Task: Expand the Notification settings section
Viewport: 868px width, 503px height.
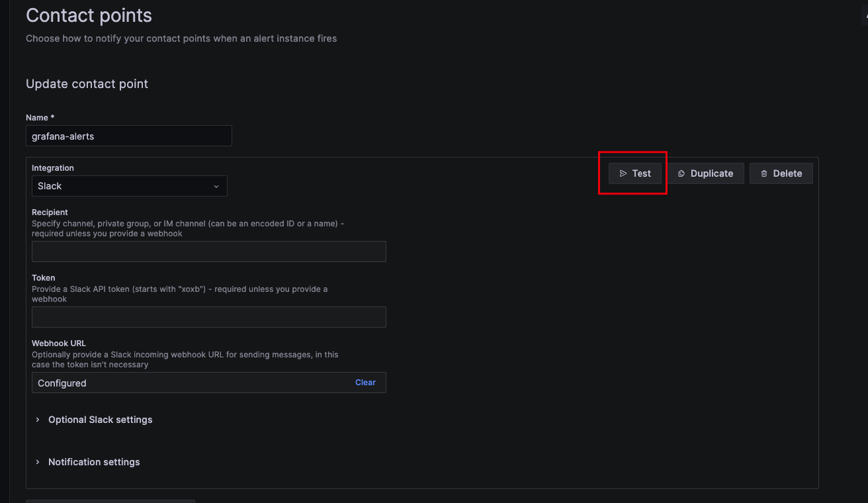Action: [x=94, y=462]
